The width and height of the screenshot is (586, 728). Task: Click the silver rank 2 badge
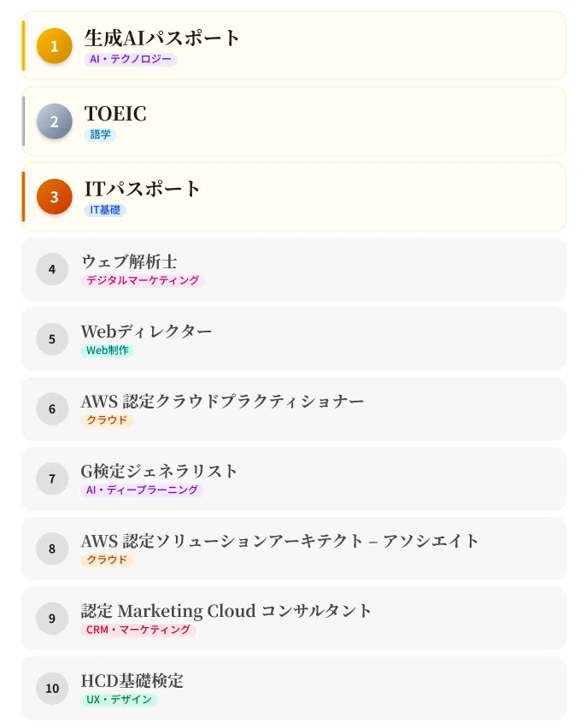55,121
